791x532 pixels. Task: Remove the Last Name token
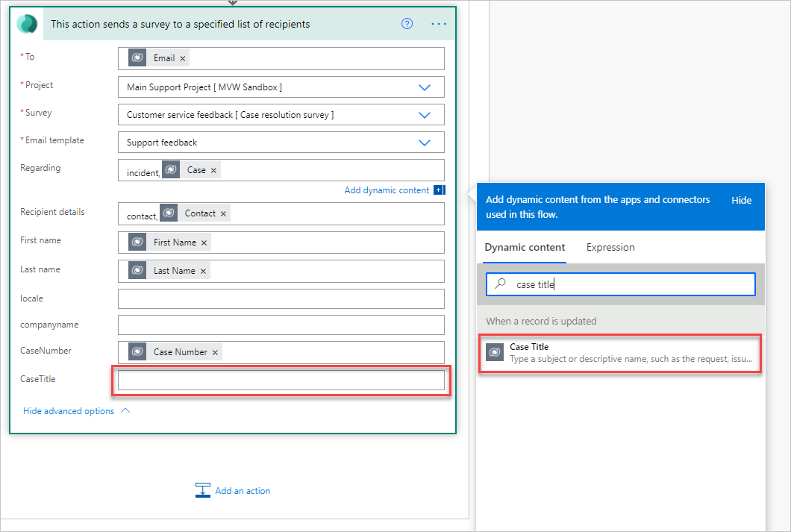(203, 272)
